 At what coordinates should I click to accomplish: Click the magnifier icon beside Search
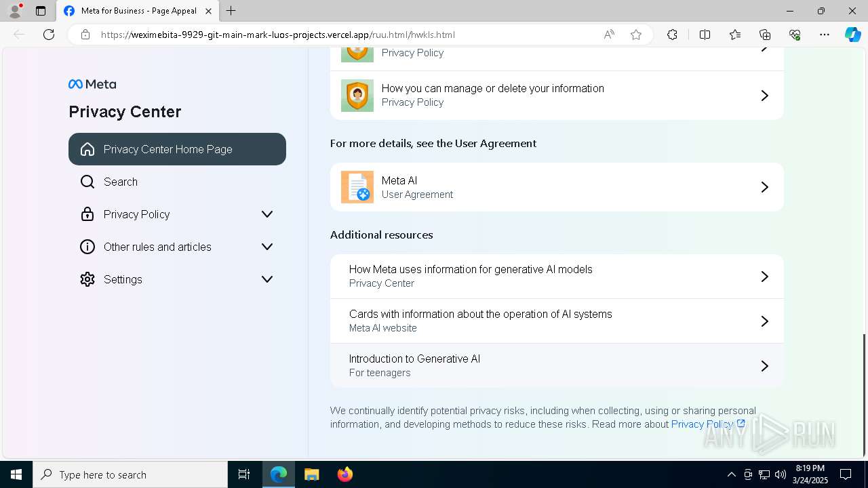pyautogui.click(x=87, y=182)
